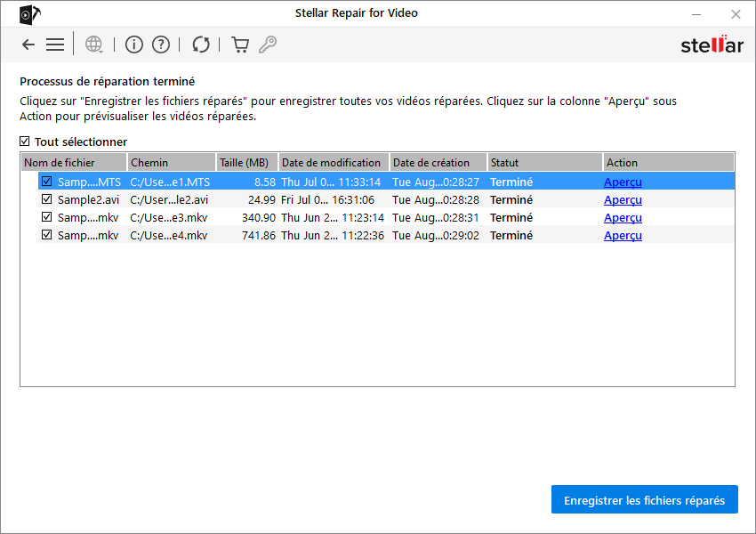Image resolution: width=756 pixels, height=534 pixels.
Task: Sort by Nom de fichier column header
Action: coord(74,163)
